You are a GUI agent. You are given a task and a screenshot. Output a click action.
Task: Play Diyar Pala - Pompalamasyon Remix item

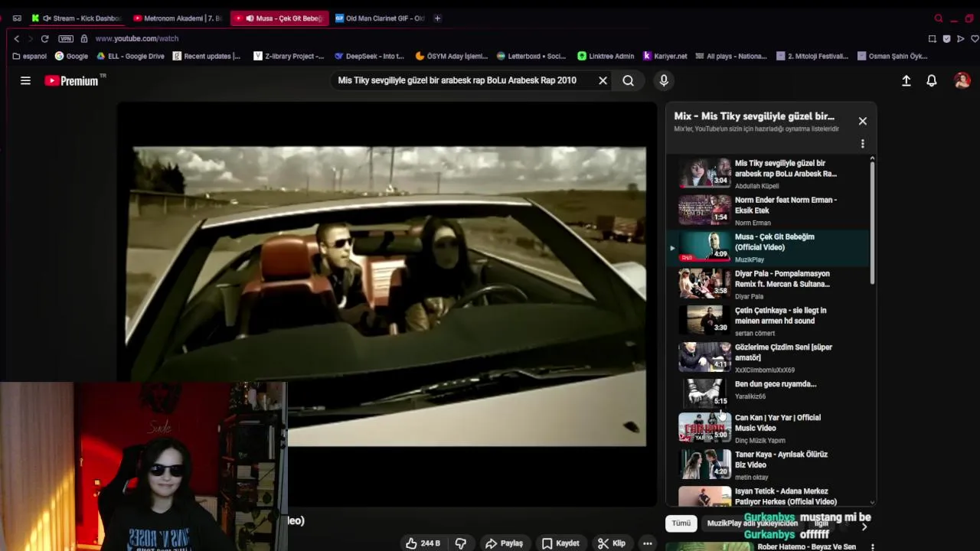769,284
